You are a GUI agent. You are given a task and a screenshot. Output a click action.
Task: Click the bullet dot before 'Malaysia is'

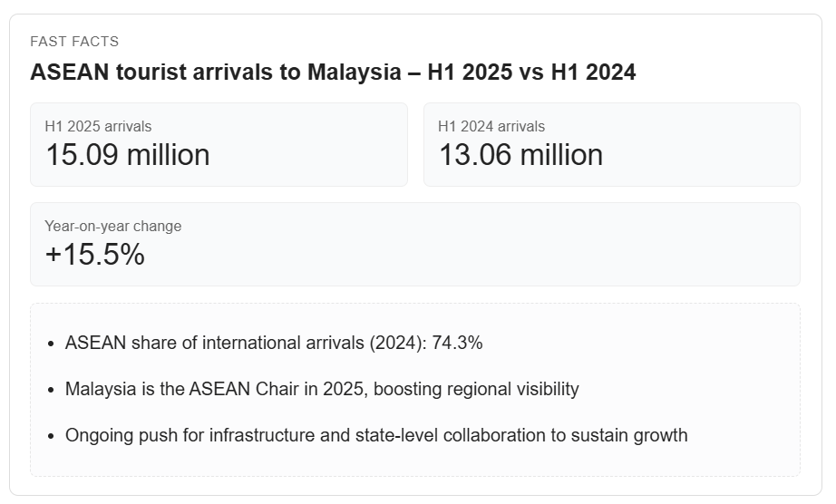[51, 390]
